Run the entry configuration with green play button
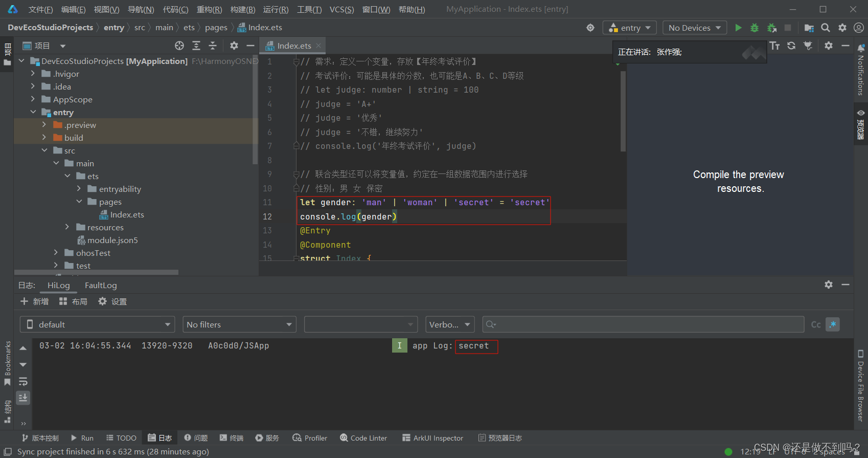Screen dimensions: 868x458 (x=738, y=28)
